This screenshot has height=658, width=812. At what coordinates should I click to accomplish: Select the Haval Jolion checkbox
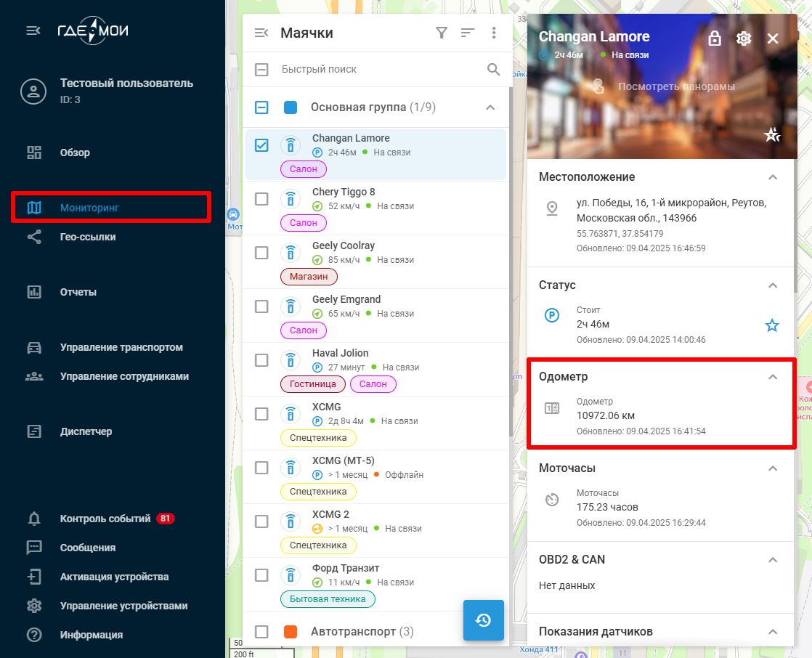click(261, 360)
